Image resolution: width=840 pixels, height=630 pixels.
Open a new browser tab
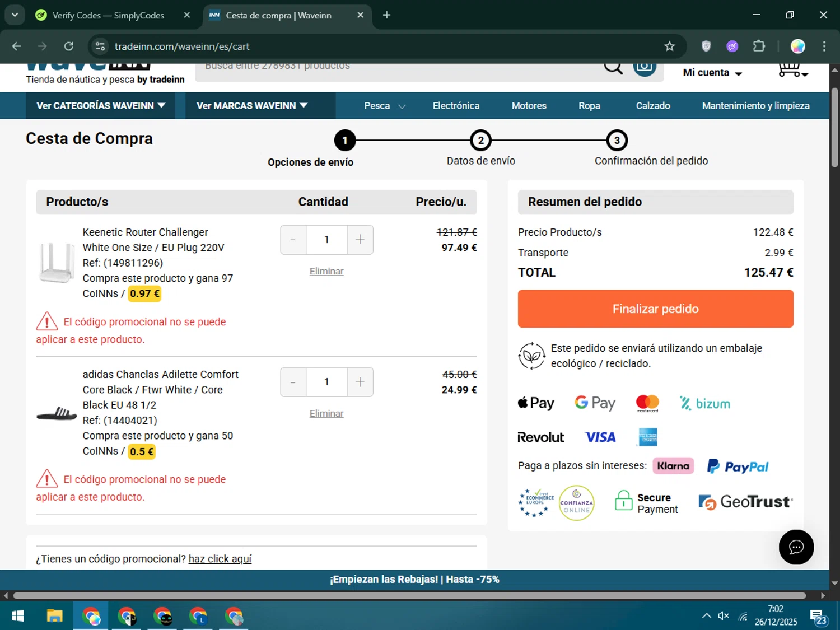[386, 15]
